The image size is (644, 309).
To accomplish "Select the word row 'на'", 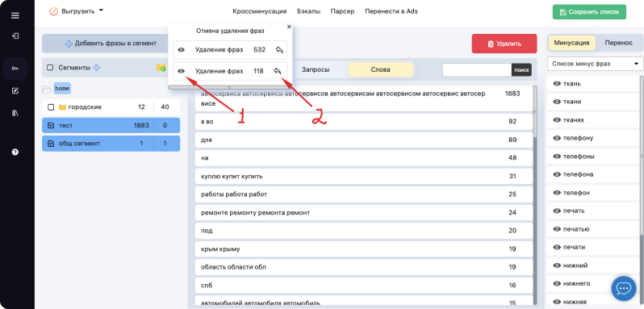I will click(363, 158).
